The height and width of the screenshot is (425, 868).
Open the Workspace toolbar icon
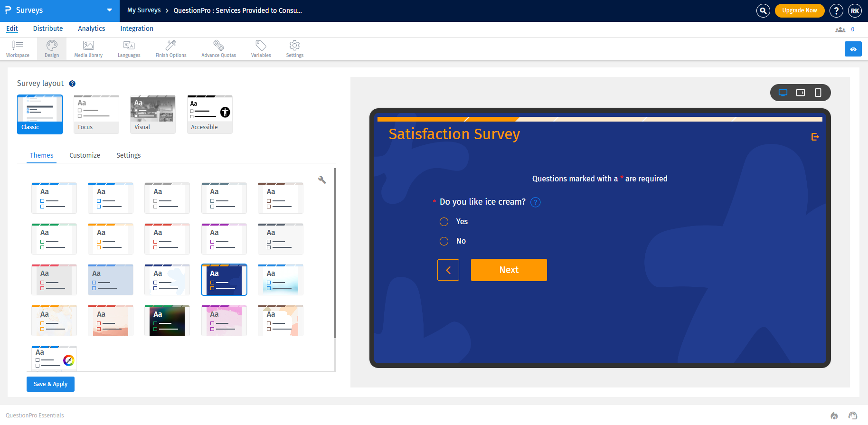click(x=18, y=48)
